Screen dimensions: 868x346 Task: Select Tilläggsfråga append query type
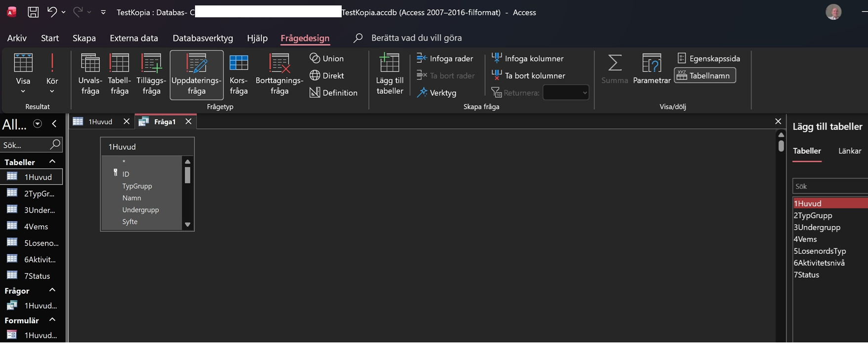(x=152, y=74)
